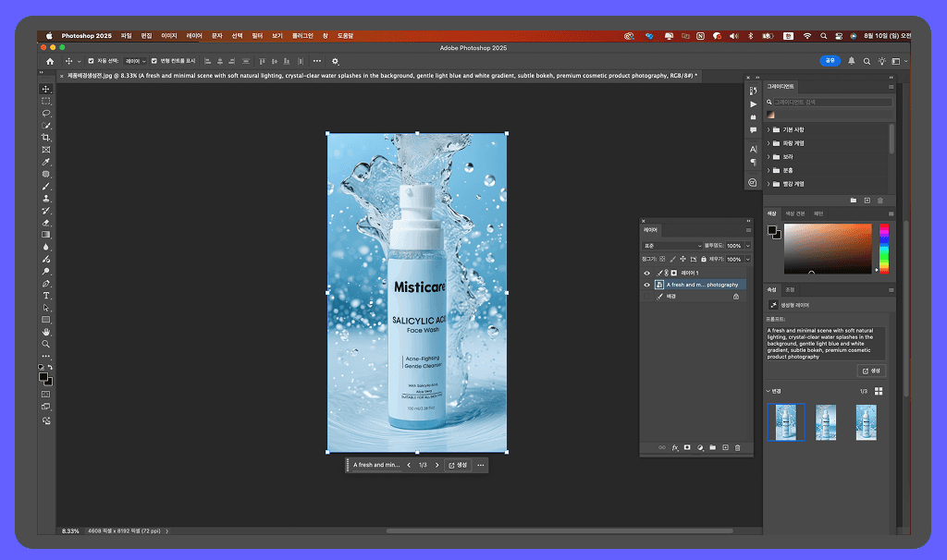Toggle lock position in Layers panel
The width and height of the screenshot is (947, 560).
coord(683,259)
